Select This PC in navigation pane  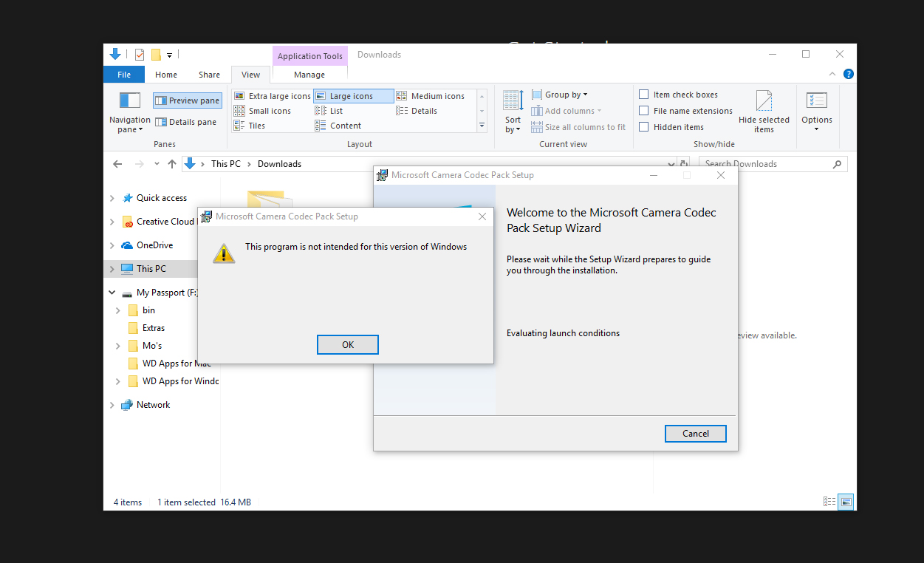click(x=151, y=269)
